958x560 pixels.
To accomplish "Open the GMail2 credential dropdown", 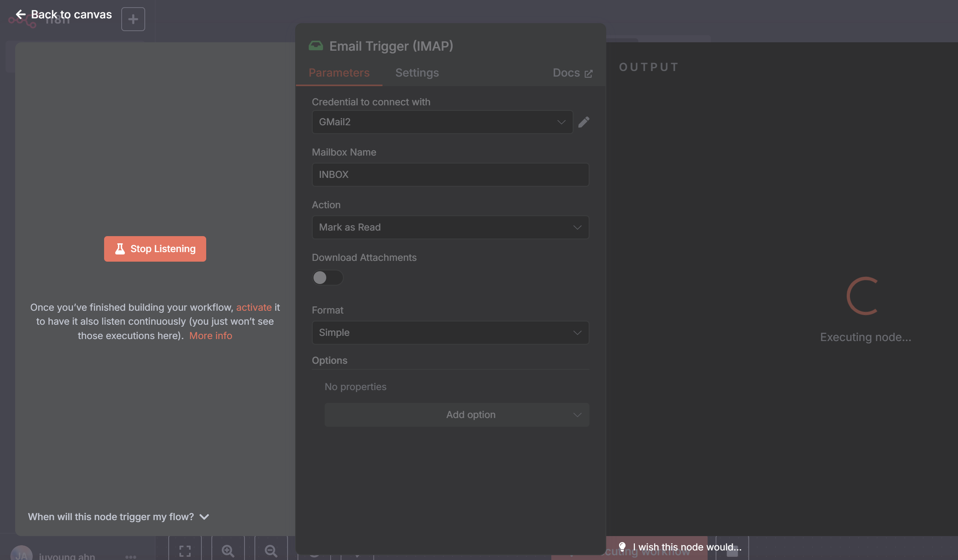I will (x=442, y=122).
